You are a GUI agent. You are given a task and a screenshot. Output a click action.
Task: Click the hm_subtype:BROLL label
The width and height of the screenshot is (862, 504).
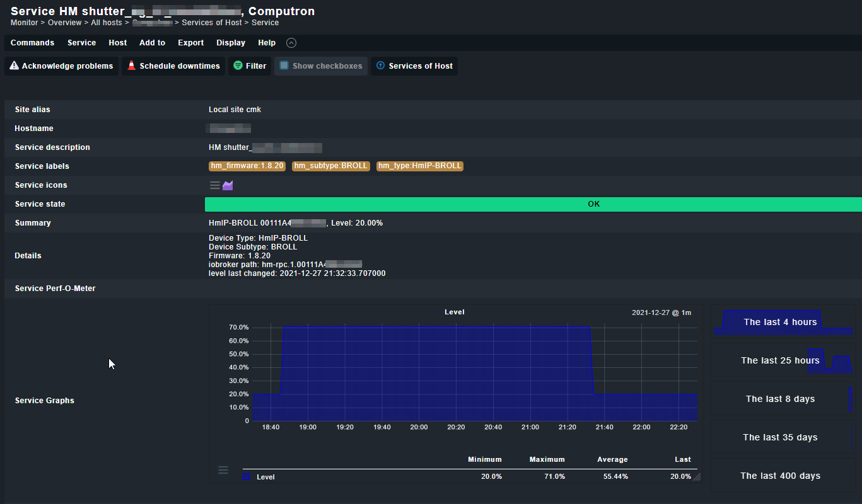(x=331, y=166)
